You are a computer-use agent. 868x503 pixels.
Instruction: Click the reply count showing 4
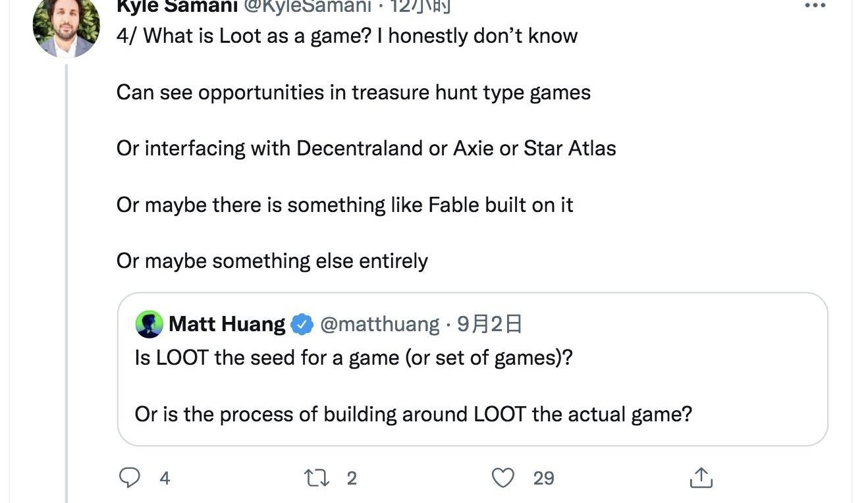pyautogui.click(x=165, y=478)
